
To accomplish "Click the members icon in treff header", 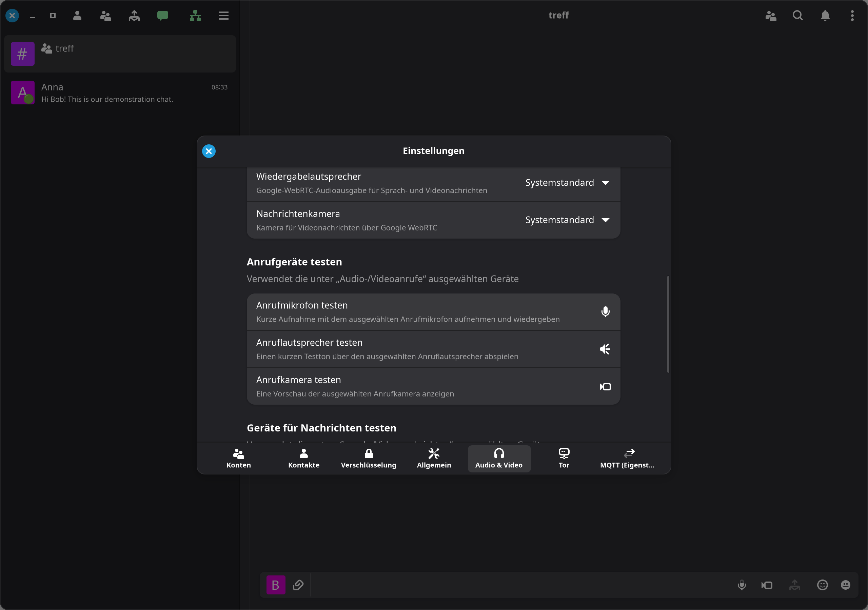I will [770, 16].
